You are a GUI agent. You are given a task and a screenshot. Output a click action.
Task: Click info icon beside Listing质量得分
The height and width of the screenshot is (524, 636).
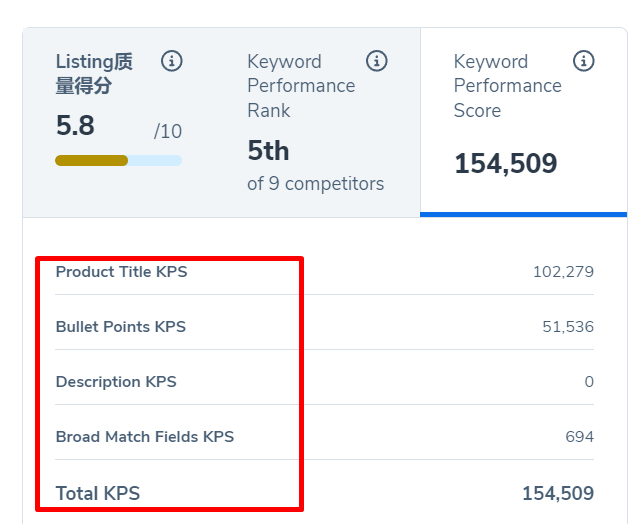pyautogui.click(x=172, y=62)
